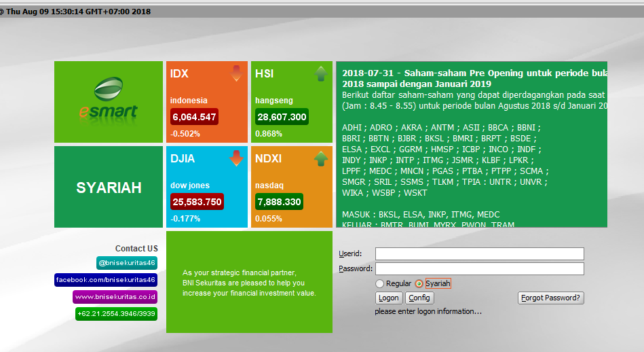The width and height of the screenshot is (644, 352).
Task: Focus the Userid input field
Action: point(480,253)
